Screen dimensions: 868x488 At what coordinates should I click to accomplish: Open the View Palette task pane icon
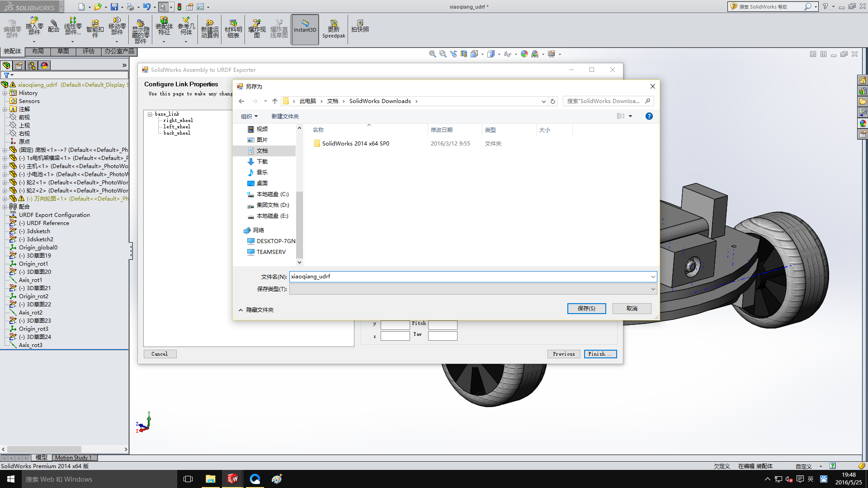coord(863,113)
